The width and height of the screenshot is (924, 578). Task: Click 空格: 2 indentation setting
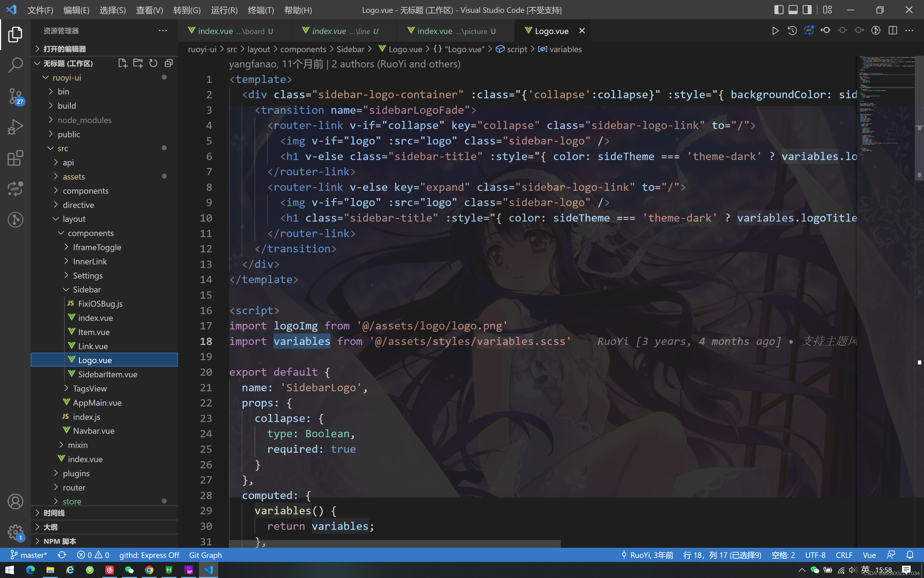(x=783, y=555)
